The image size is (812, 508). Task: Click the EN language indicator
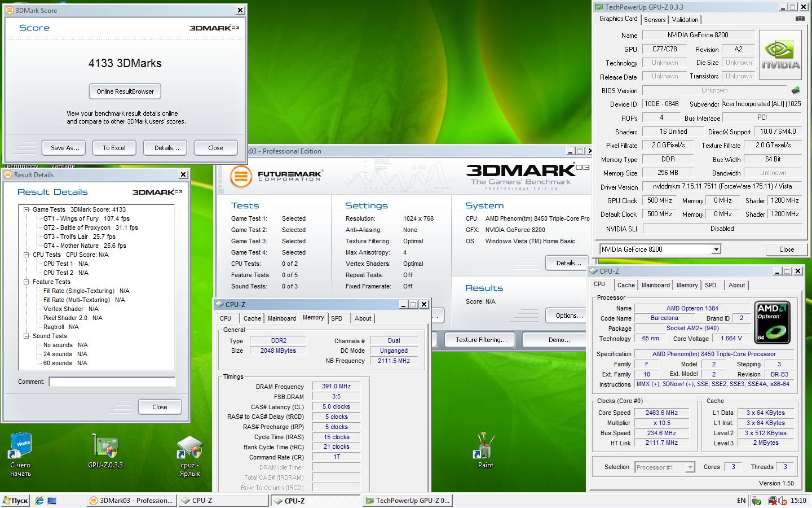click(741, 501)
